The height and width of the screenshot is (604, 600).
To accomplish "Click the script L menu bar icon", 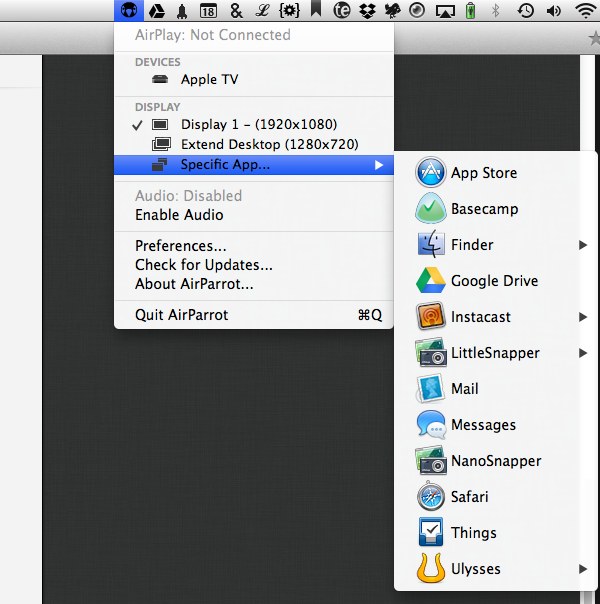I will point(262,11).
